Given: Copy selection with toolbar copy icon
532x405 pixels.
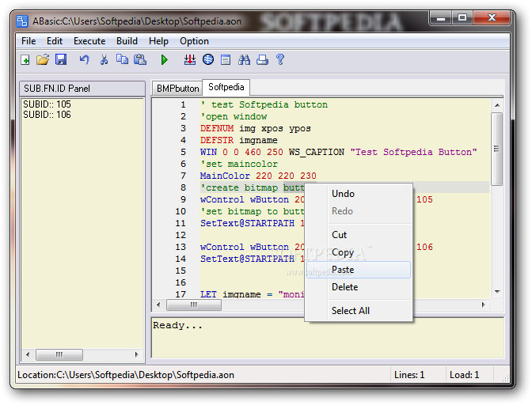Looking at the screenshot, I should (x=122, y=59).
